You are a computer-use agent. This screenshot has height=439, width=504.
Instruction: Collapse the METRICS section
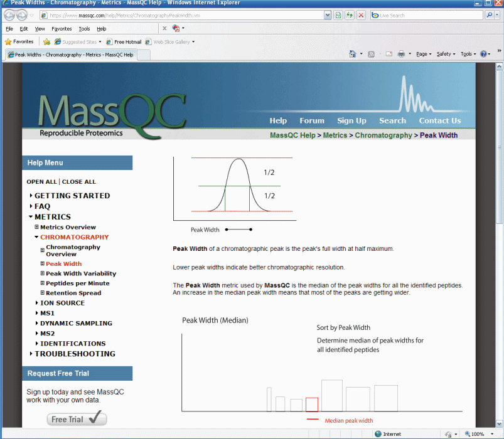[x=31, y=217]
